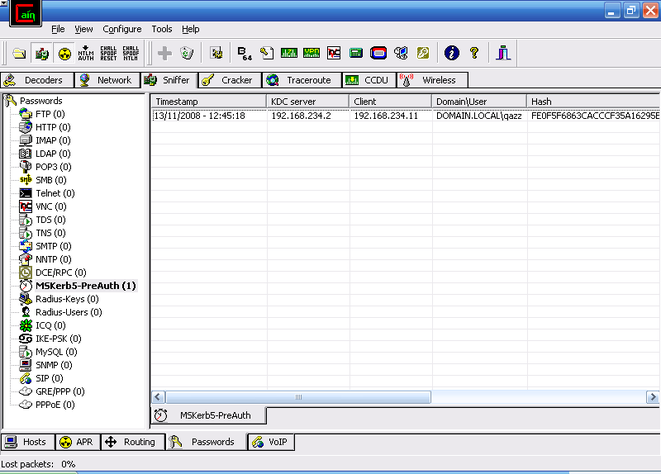Screen dimensions: 661x474
Task: Select the MSKerb5-PreAuth list tab
Action: click(209, 415)
